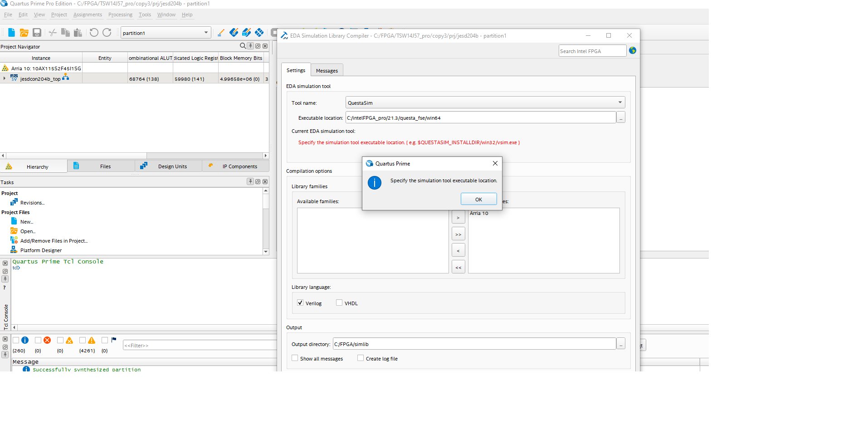Click the New File toolbar icon
The image size is (868, 429).
(x=11, y=33)
